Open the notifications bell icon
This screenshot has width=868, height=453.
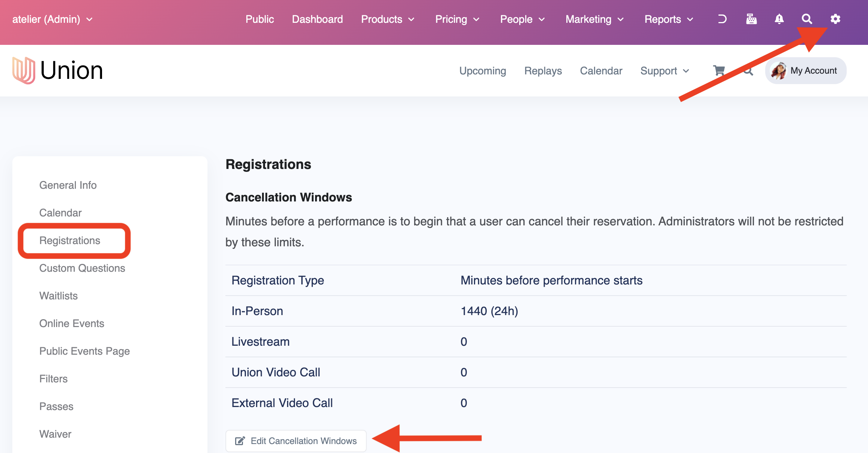click(x=779, y=19)
